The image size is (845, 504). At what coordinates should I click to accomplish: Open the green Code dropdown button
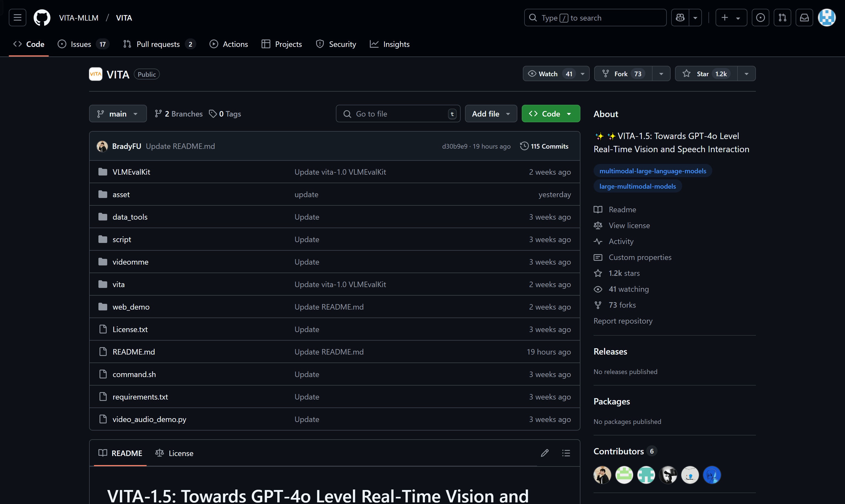[x=551, y=114]
